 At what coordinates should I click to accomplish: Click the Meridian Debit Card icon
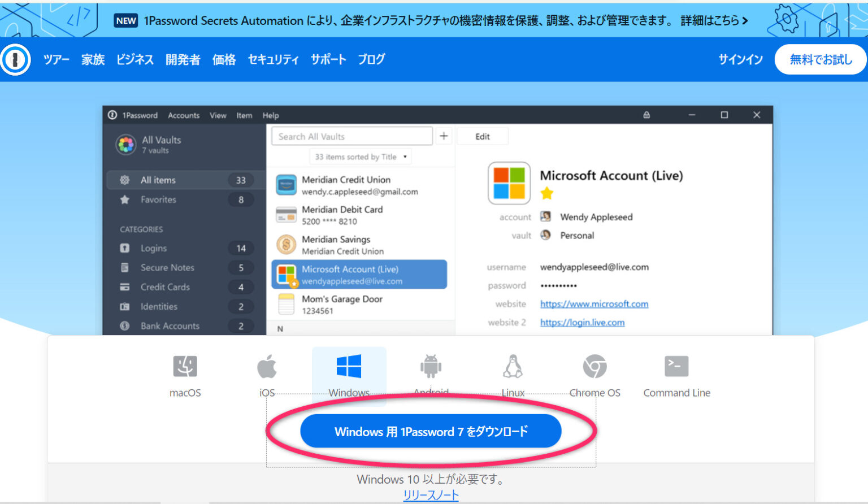tap(287, 215)
